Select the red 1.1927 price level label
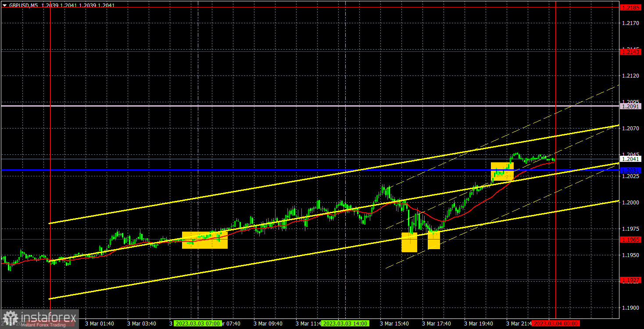The width and height of the screenshot is (644, 329). [631, 279]
